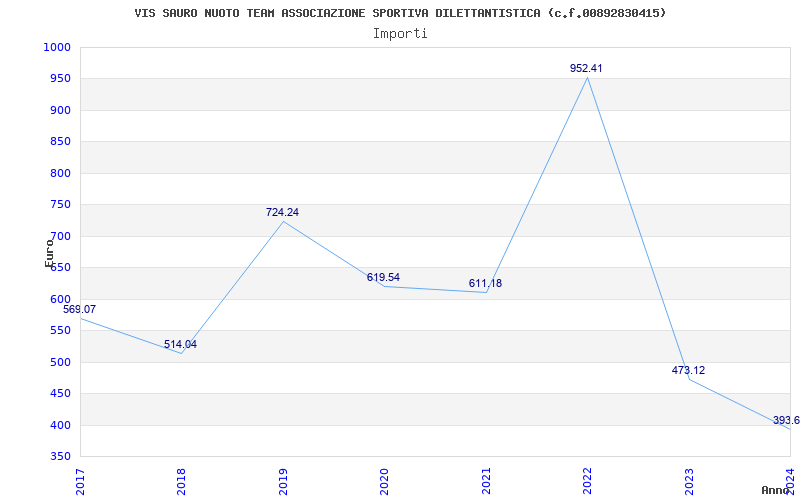
Task: Click the y-axis tick 950
Action: 59,79
